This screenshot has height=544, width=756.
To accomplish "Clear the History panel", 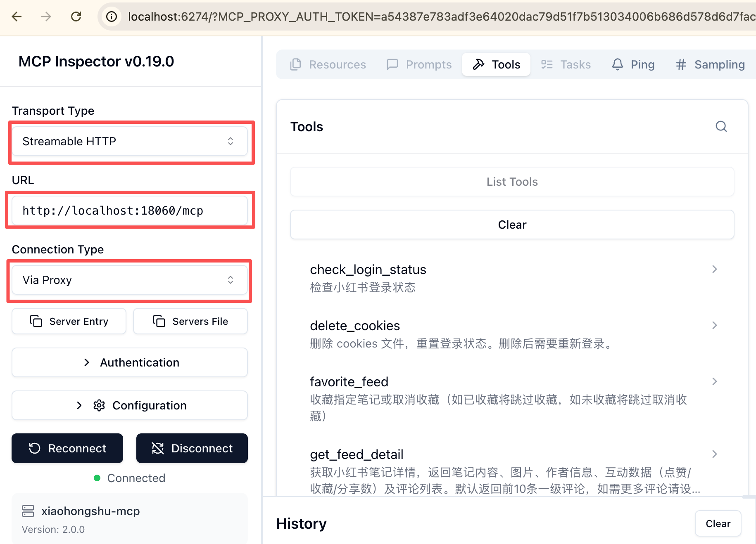I will point(718,523).
